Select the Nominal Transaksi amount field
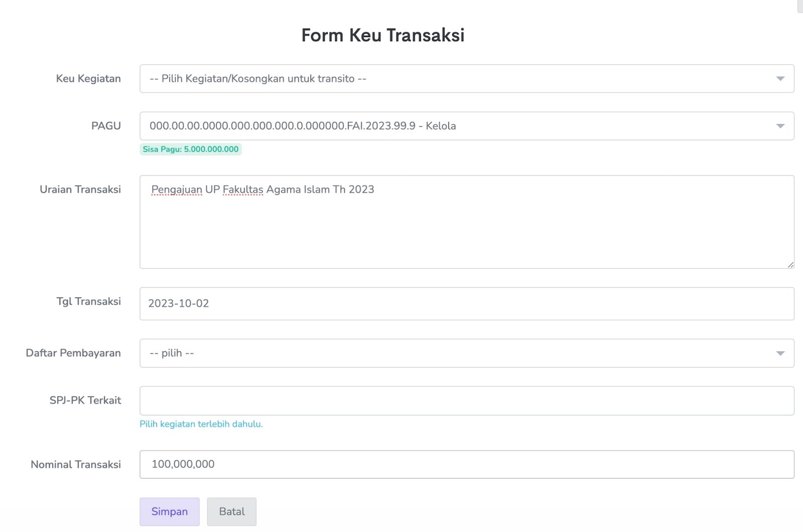 point(466,464)
